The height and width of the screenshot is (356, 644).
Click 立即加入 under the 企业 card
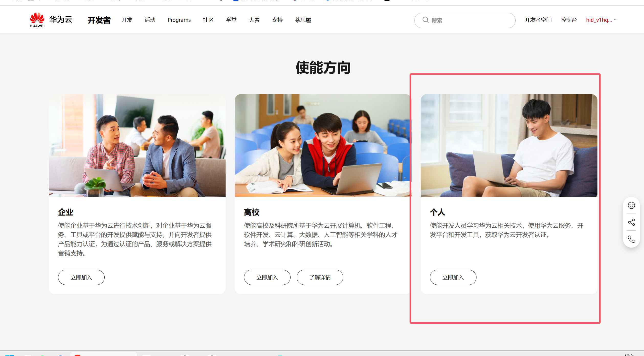click(81, 277)
